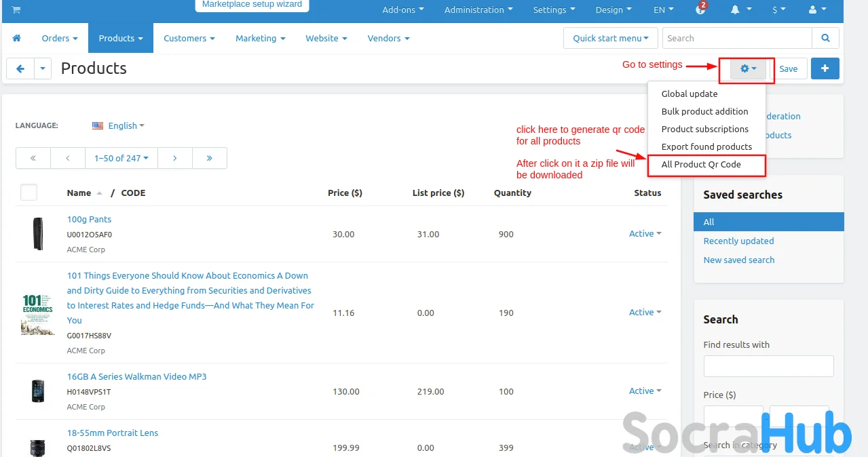Screen dimensions: 868x457
Task: Open the notifications bell menu
Action: (x=740, y=9)
